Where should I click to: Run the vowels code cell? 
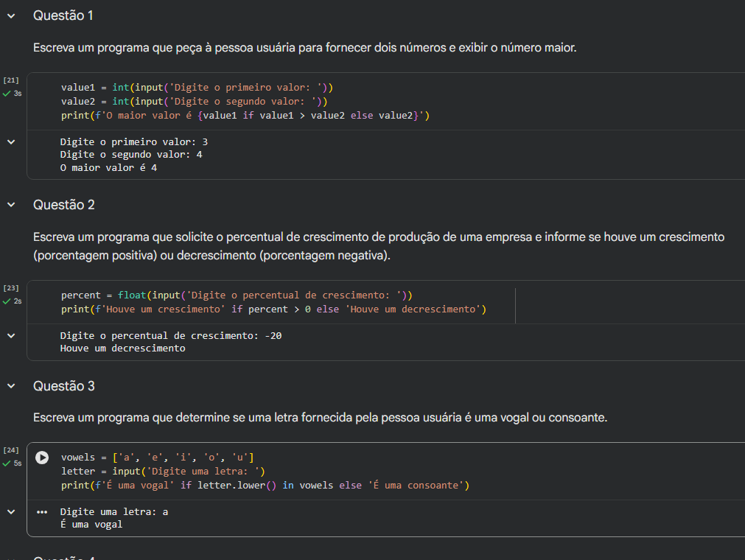[42, 458]
